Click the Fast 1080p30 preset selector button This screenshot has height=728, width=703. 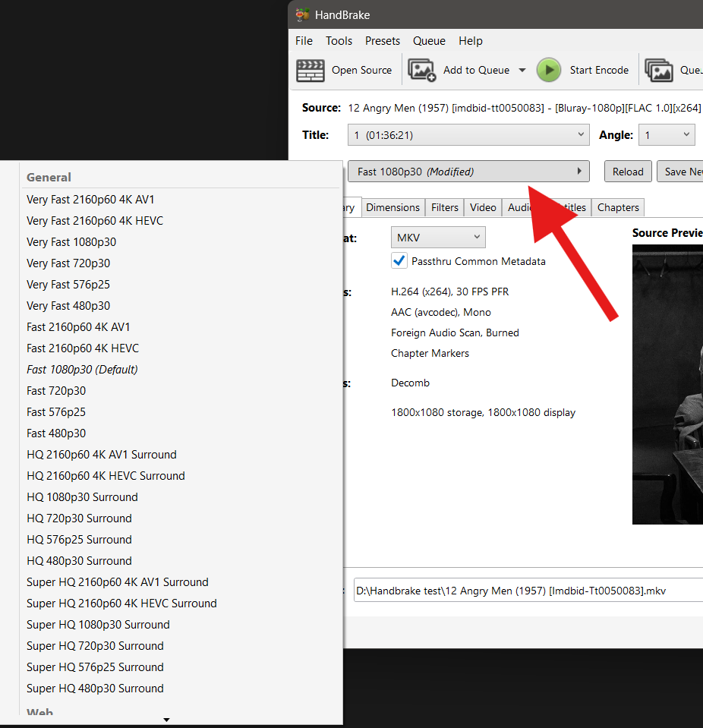click(x=468, y=172)
